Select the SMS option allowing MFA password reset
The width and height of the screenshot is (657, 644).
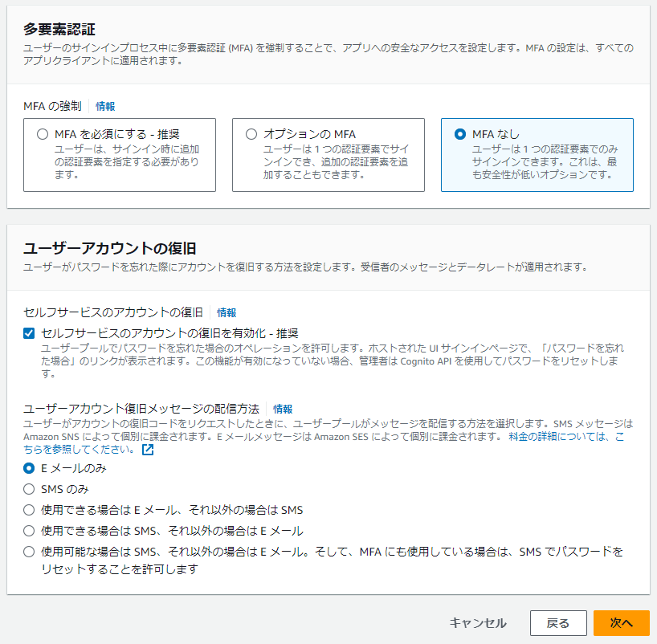(x=29, y=552)
